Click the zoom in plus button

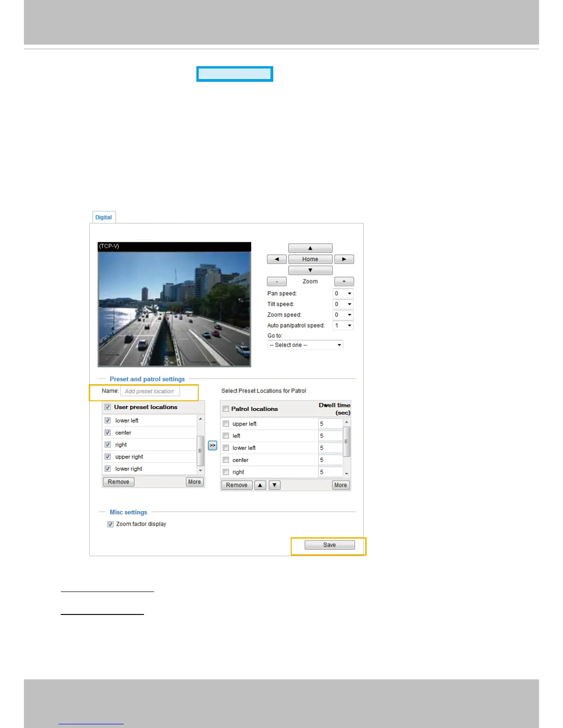click(344, 281)
